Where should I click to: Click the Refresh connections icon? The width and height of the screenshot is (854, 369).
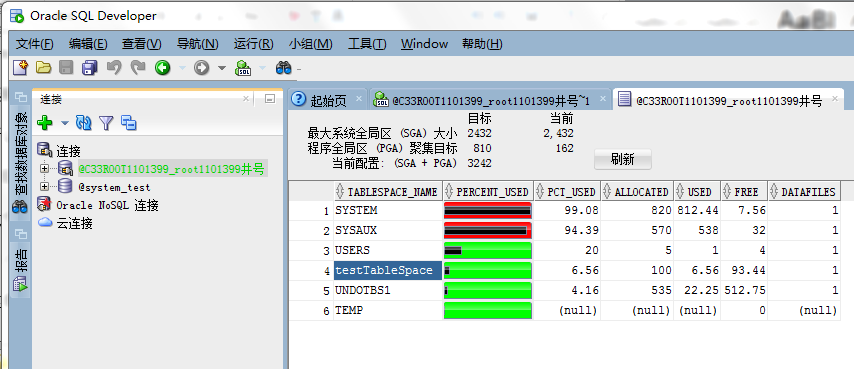click(x=83, y=123)
